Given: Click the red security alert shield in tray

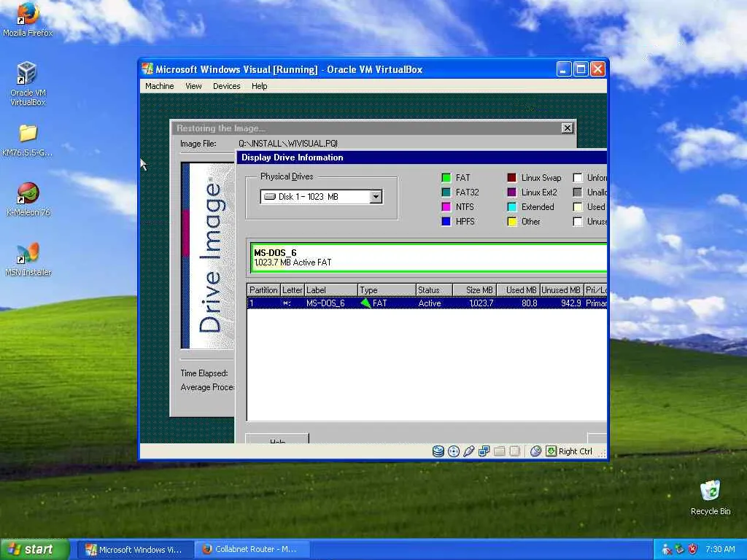Looking at the screenshot, I should [693, 550].
